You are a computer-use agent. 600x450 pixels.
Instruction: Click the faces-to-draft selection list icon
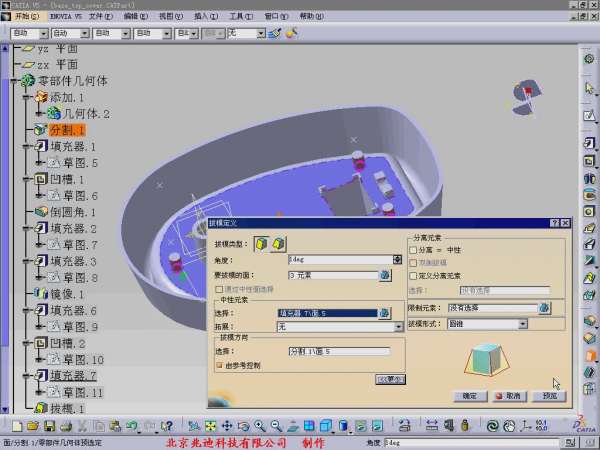[384, 274]
